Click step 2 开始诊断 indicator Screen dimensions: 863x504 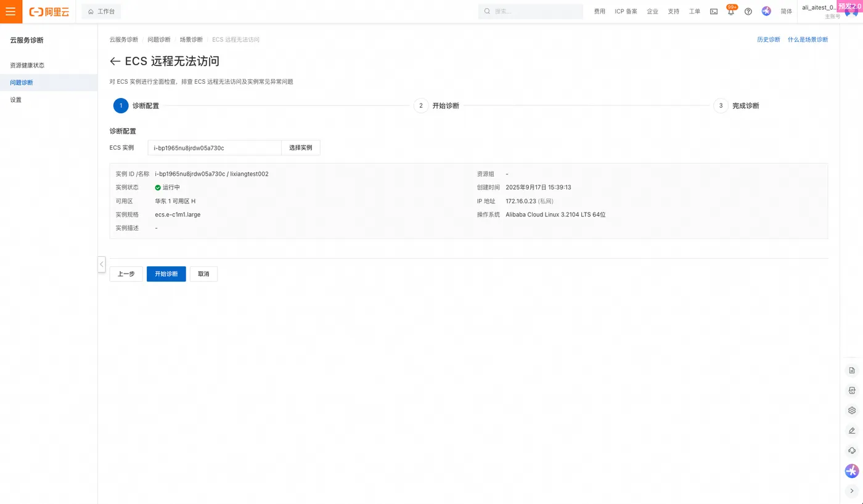436,106
